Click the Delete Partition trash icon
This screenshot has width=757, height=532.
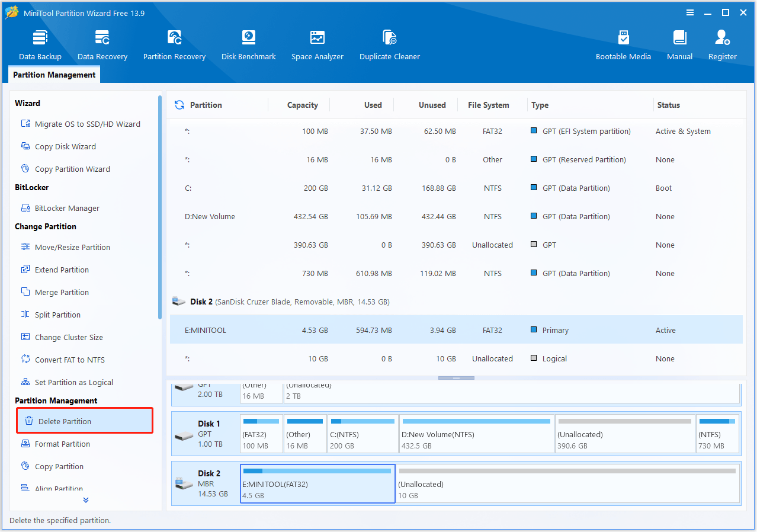[29, 421]
